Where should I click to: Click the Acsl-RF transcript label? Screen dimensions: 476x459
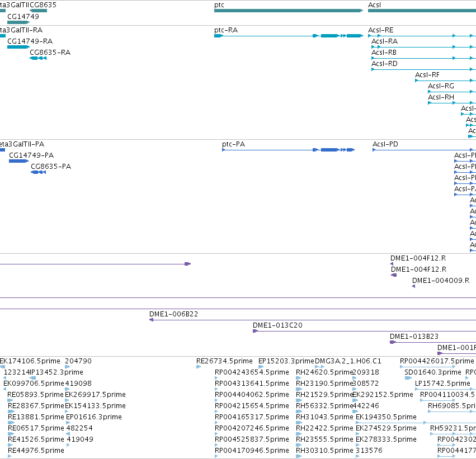(x=427, y=75)
